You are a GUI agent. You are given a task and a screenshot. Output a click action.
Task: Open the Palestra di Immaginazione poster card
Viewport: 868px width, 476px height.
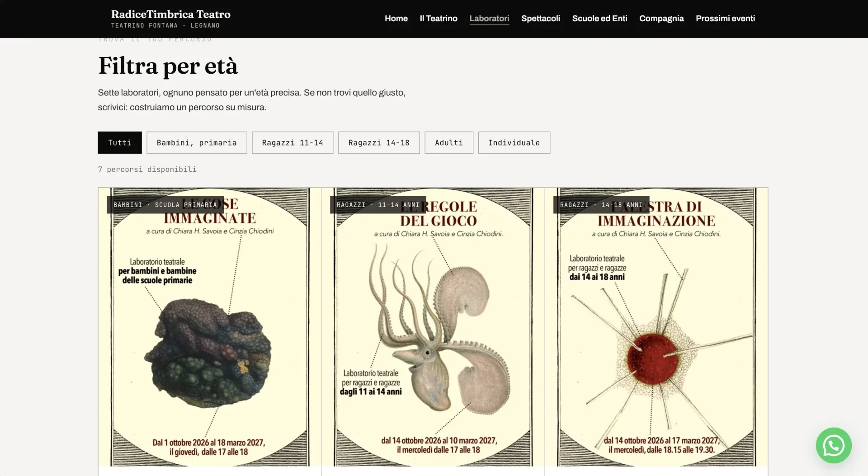[656, 327]
